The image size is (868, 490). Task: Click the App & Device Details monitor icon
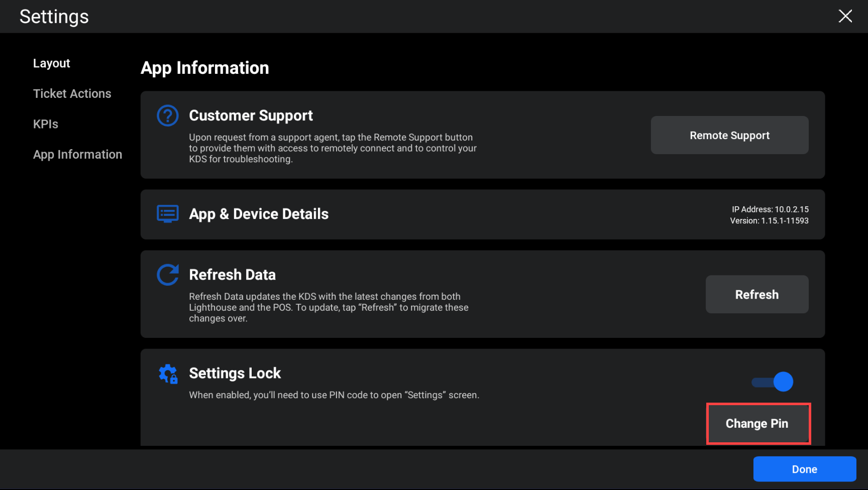167,214
